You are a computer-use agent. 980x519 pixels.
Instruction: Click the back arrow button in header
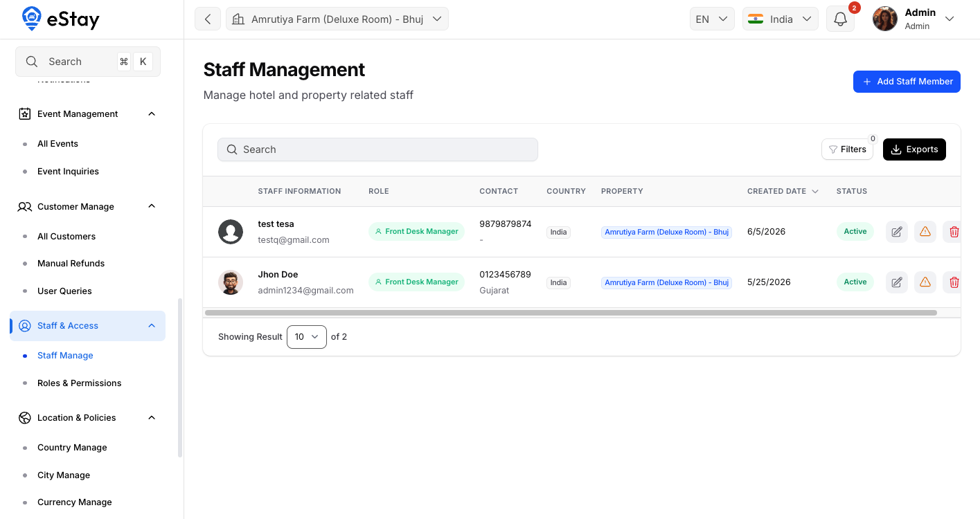pos(208,19)
